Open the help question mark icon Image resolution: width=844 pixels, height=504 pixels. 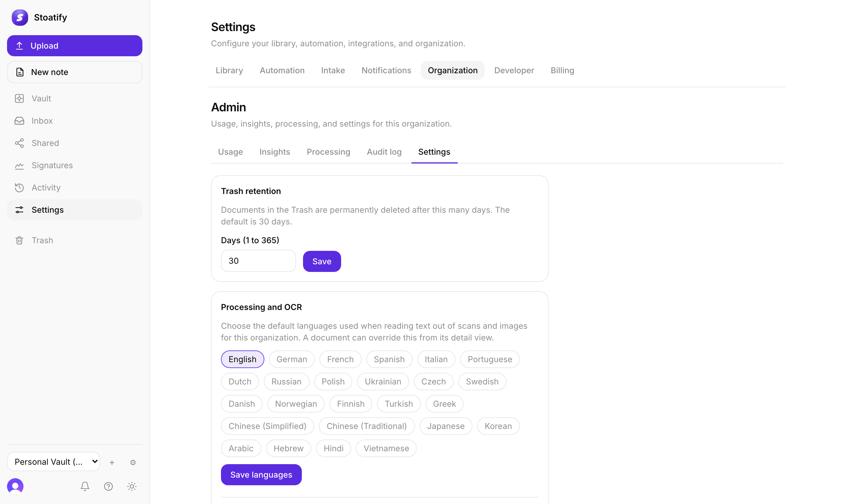pos(108,486)
